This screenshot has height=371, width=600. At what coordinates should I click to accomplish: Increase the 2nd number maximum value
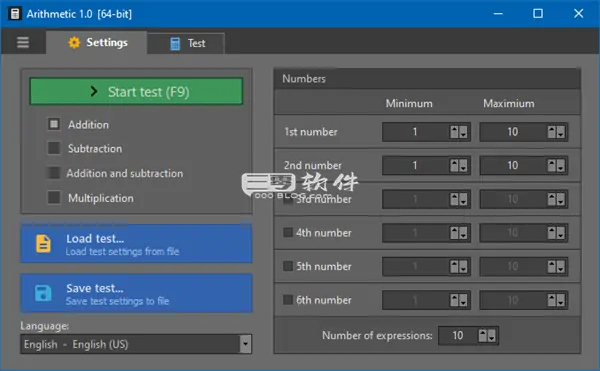tap(551, 166)
